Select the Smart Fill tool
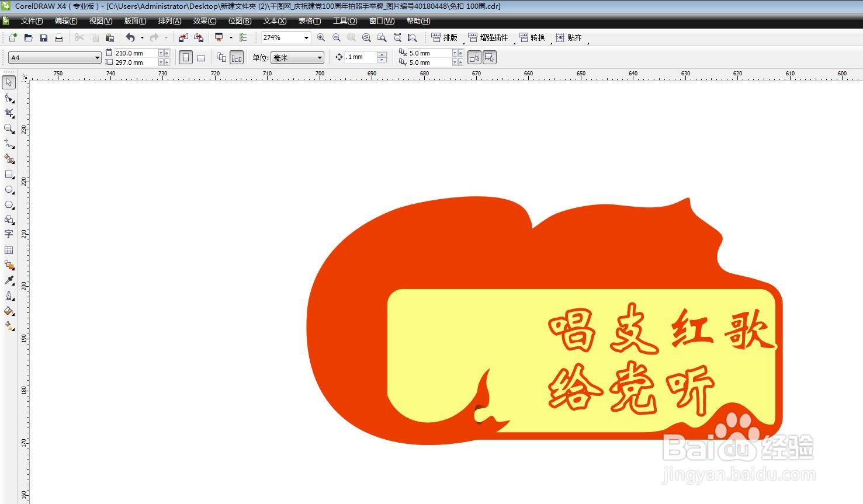This screenshot has height=504, width=863. point(9,159)
